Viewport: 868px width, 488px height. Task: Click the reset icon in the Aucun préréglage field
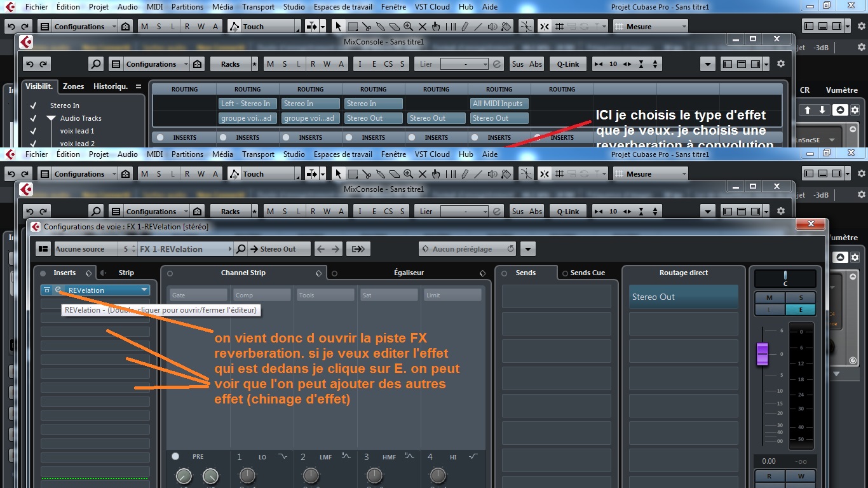coord(511,249)
